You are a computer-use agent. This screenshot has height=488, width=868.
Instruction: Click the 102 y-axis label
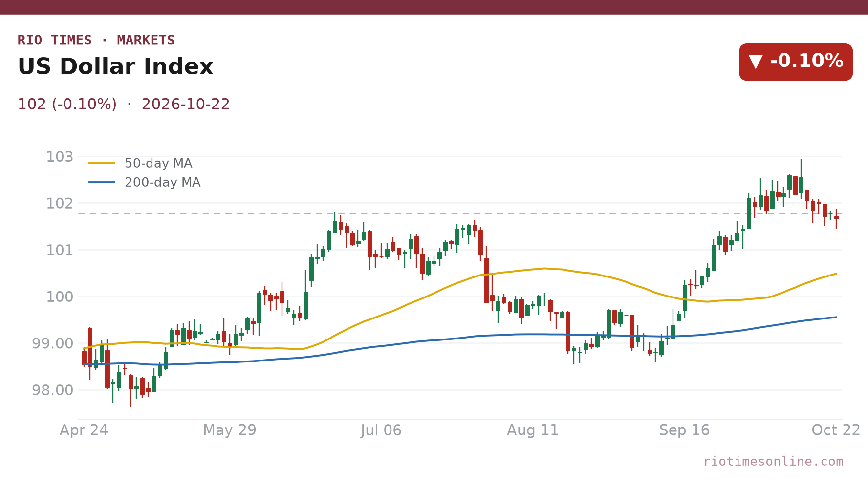(60, 203)
